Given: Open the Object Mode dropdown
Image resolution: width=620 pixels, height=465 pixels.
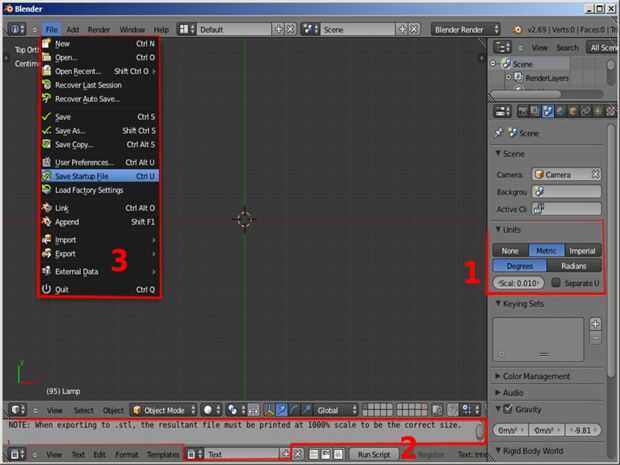Looking at the screenshot, I should pos(164,410).
